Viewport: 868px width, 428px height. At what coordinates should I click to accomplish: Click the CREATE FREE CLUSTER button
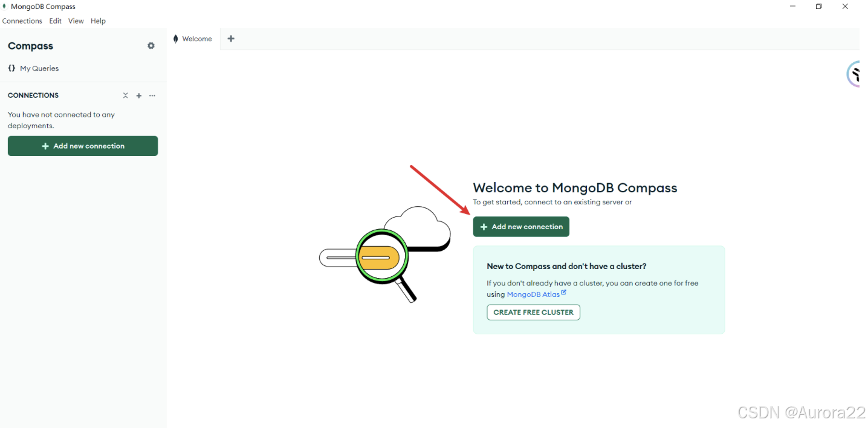pos(533,312)
